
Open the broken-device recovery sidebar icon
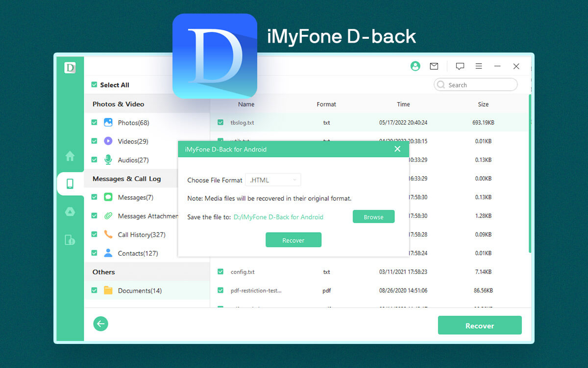click(x=70, y=240)
